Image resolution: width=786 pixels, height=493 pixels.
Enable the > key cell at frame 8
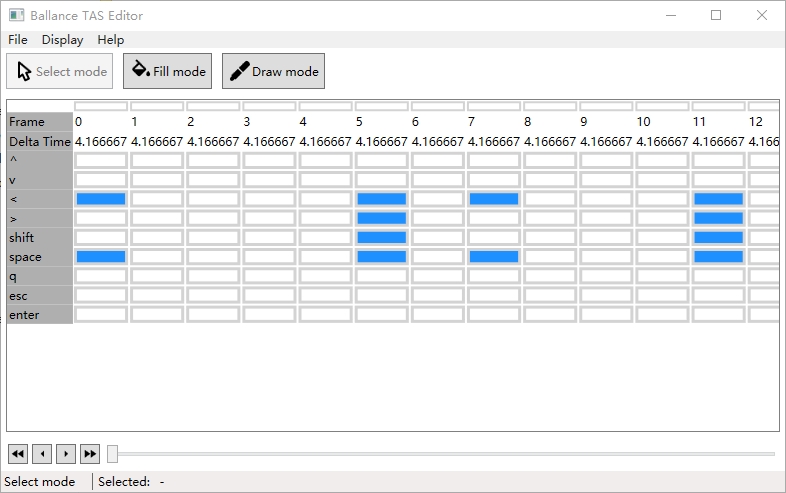tap(550, 218)
